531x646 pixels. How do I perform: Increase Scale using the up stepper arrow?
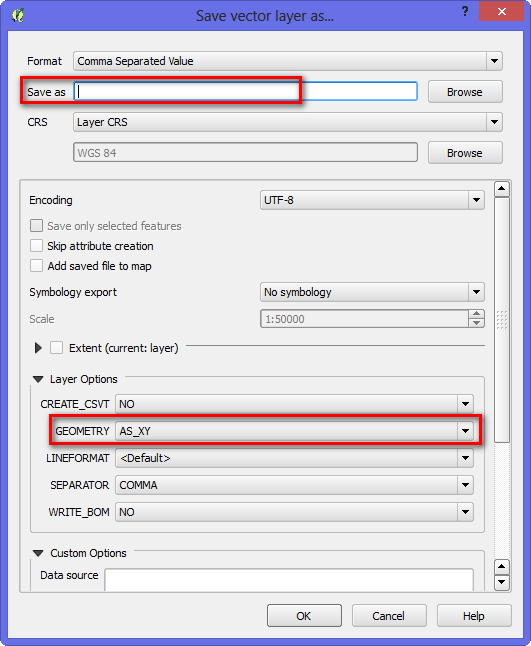[x=476, y=314]
